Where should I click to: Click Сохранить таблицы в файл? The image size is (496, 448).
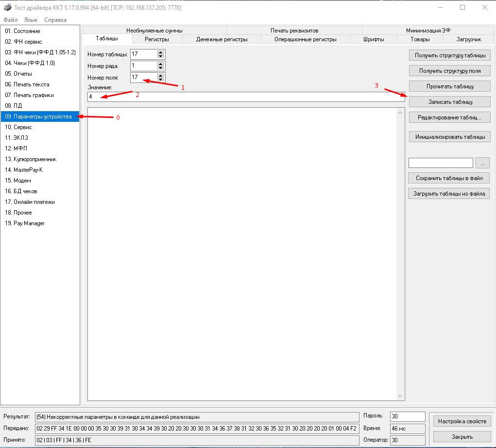click(x=449, y=178)
